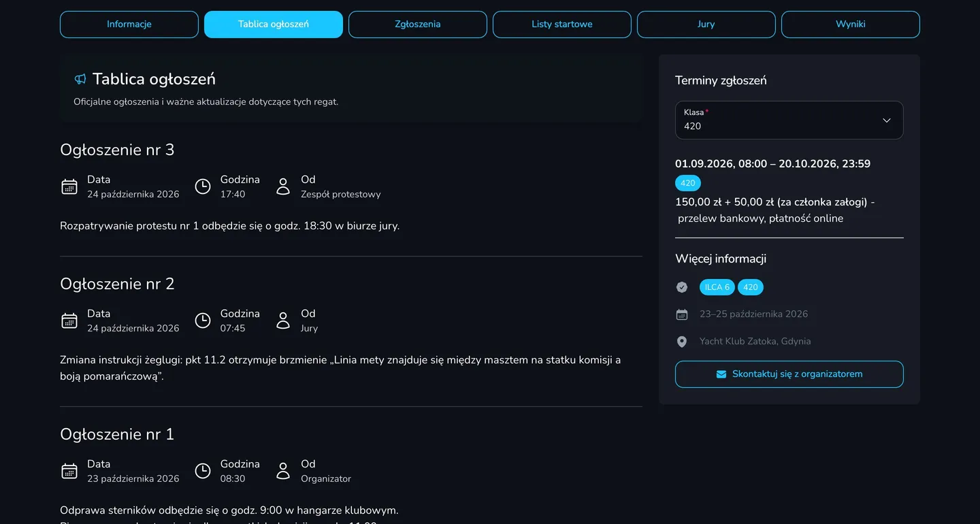
Task: Click the megaphone icon beside Tablica ogłoszeń
Action: pos(80,80)
